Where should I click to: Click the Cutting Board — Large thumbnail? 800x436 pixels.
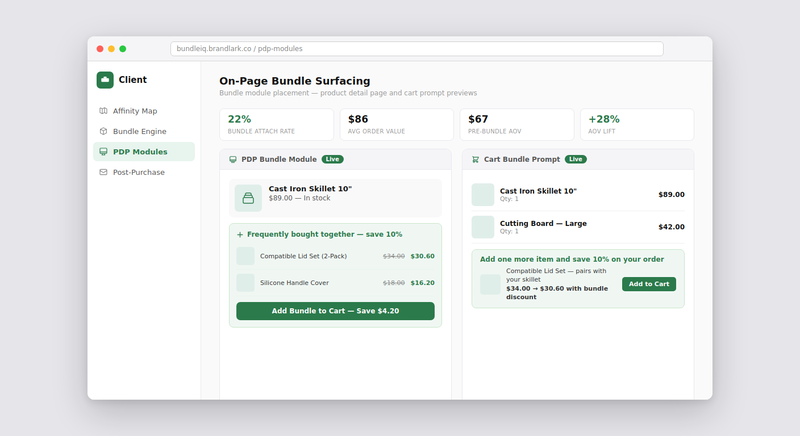(483, 227)
